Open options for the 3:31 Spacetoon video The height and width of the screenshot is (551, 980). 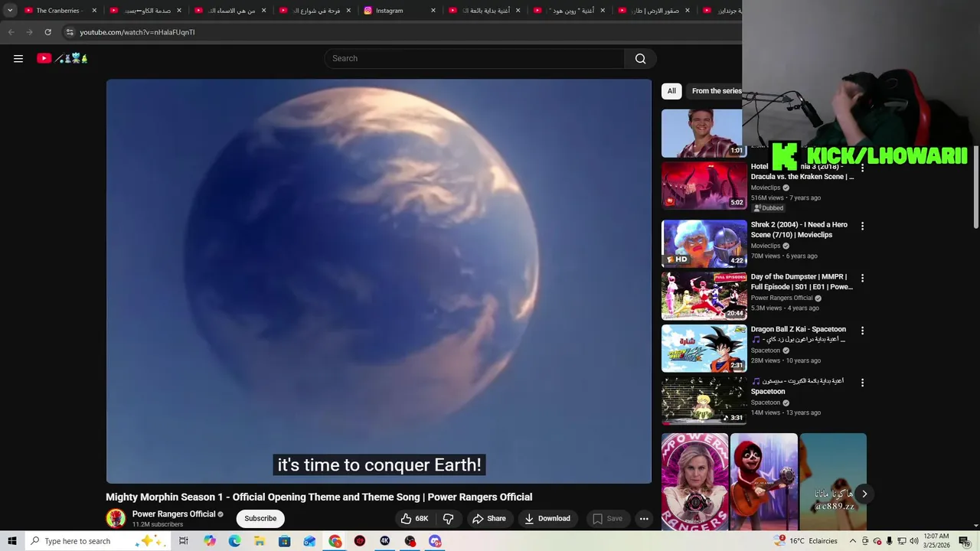862,383
